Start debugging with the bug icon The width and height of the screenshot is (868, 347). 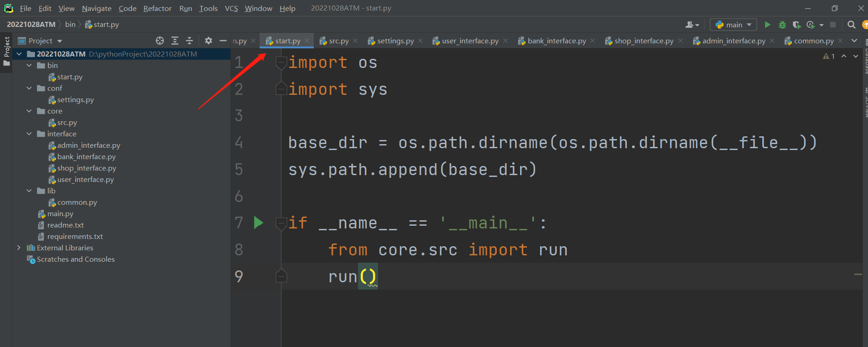pos(782,25)
